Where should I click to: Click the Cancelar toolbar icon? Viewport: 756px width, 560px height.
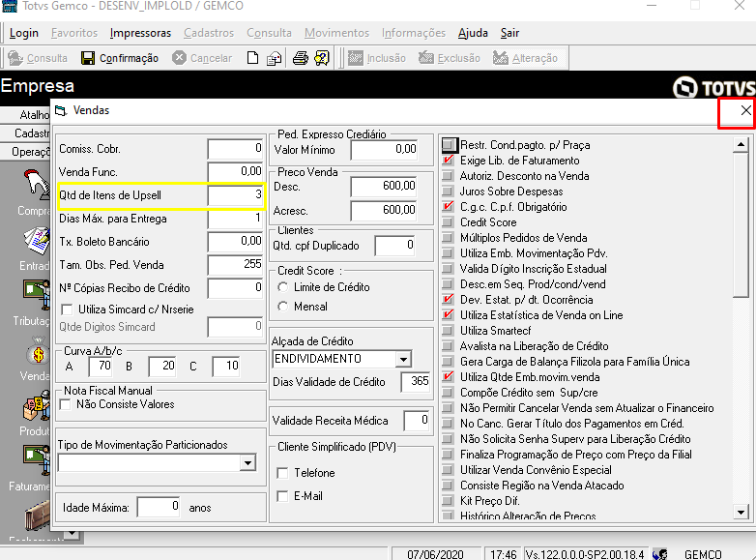point(179,57)
